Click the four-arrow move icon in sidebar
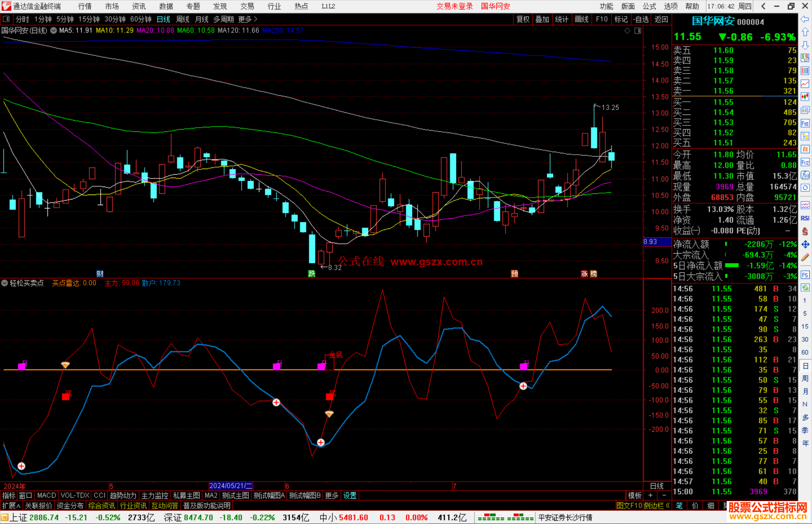Image resolution: width=812 pixels, height=524 pixels. point(805,245)
